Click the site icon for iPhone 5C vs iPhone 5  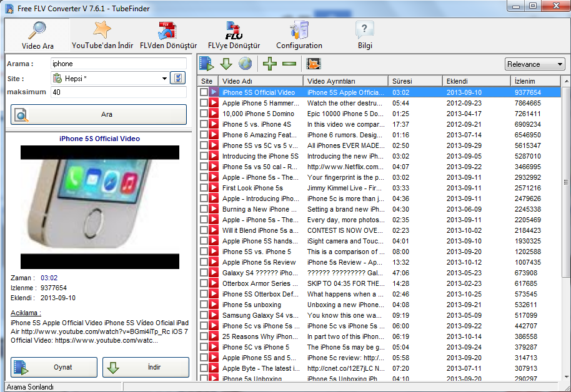[x=214, y=347]
